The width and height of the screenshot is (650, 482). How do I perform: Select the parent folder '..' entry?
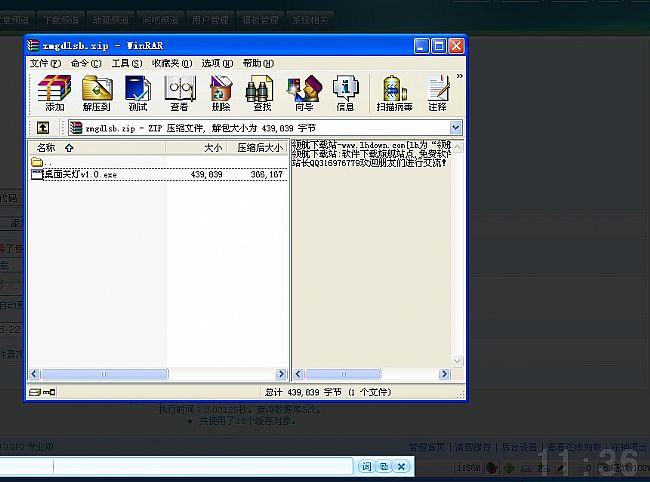41,162
